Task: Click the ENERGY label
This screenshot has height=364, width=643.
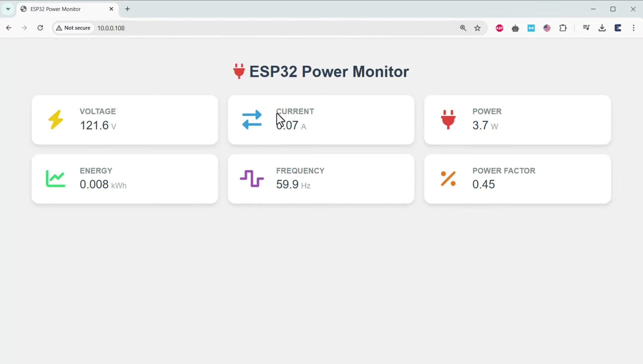Action: click(x=96, y=171)
